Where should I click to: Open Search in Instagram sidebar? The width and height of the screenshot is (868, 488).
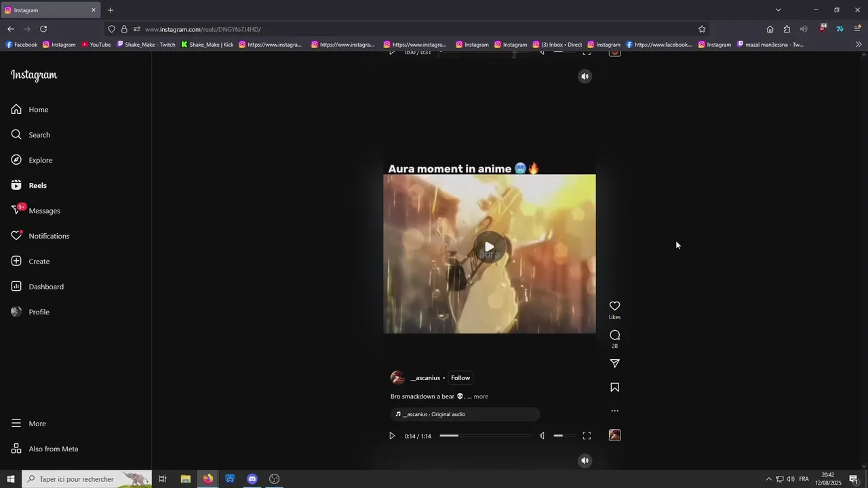click(31, 135)
